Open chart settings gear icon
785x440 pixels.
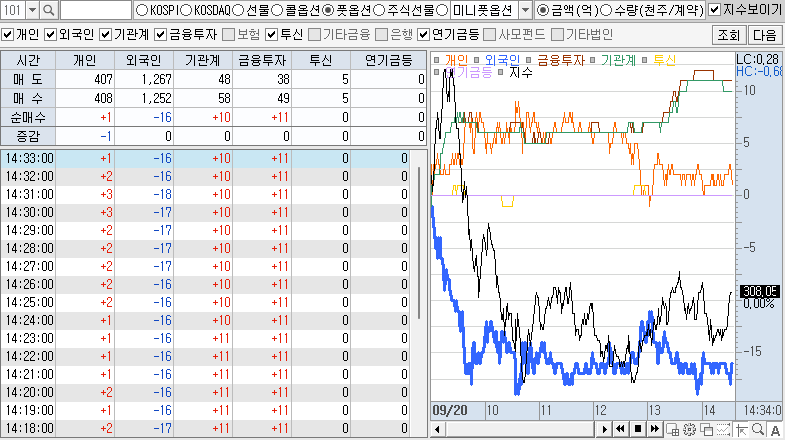(x=688, y=430)
